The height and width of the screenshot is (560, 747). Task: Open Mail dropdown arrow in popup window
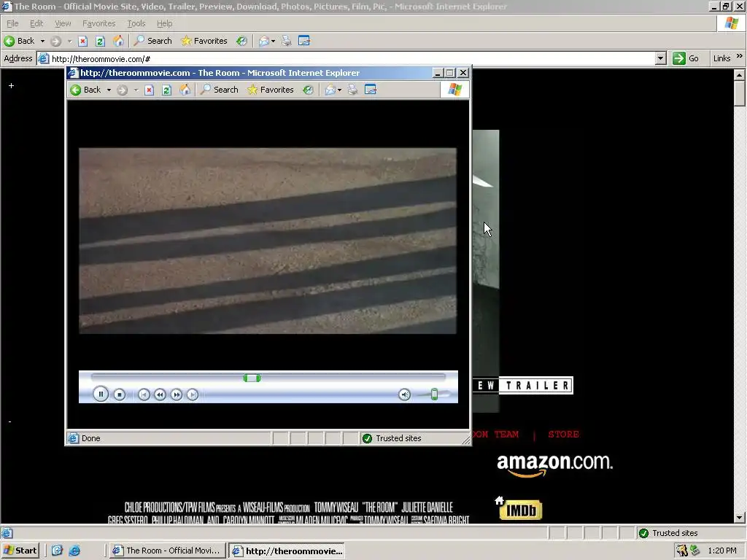340,90
